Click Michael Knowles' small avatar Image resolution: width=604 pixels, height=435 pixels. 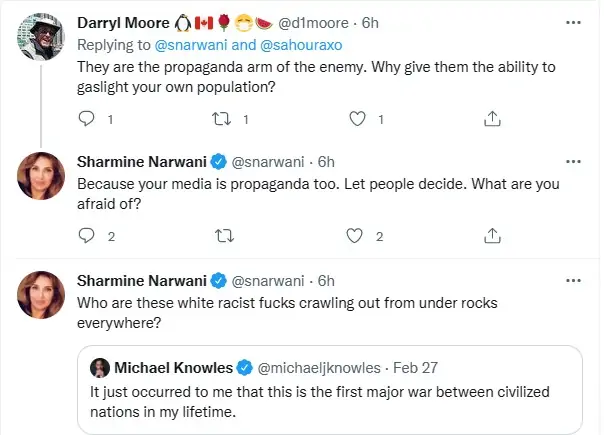[x=99, y=368]
